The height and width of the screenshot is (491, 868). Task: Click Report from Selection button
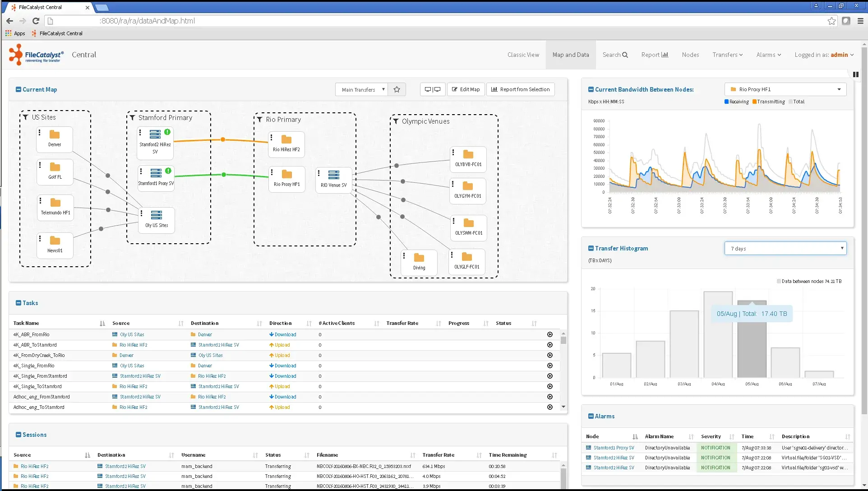pyautogui.click(x=520, y=89)
